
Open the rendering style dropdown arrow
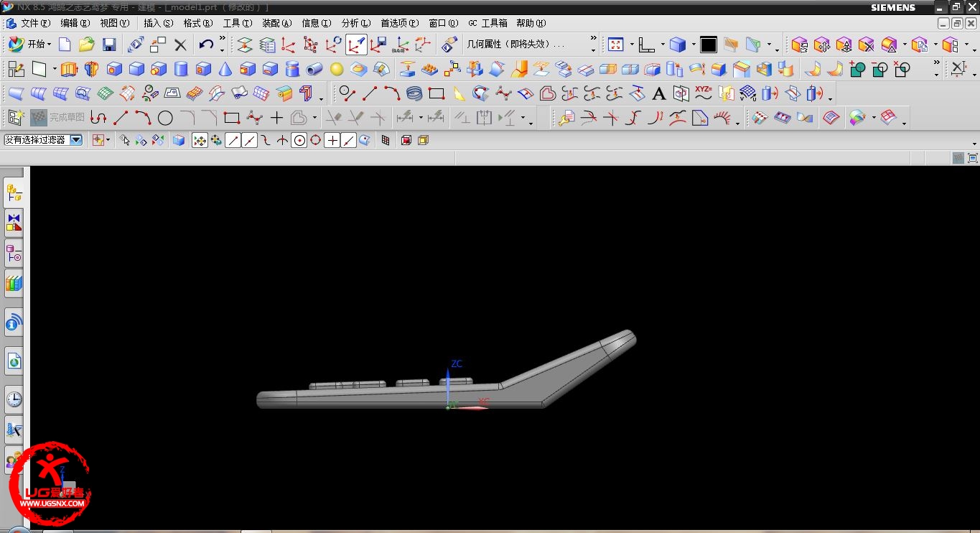[694, 45]
